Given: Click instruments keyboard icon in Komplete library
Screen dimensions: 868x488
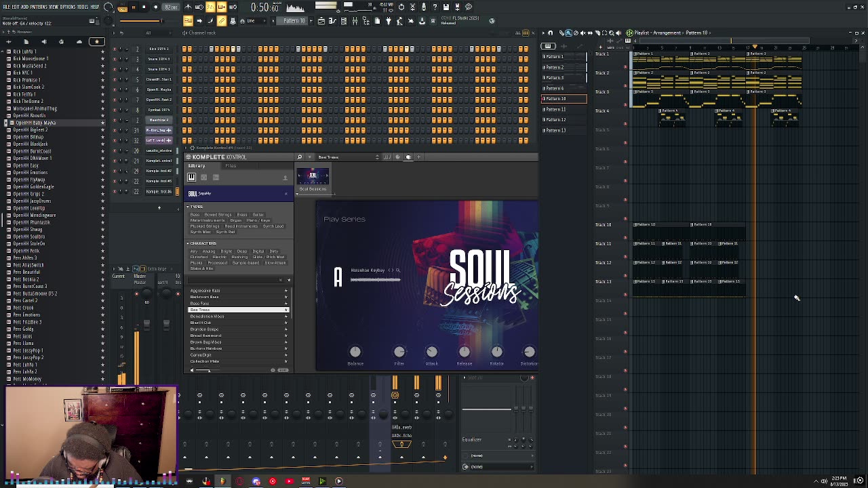Looking at the screenshot, I should pyautogui.click(x=191, y=178).
